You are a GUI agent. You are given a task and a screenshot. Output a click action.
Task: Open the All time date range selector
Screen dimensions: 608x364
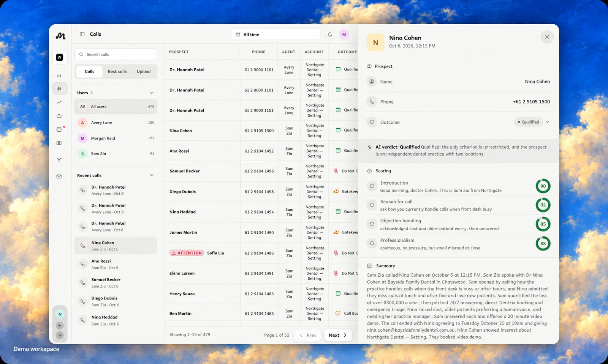tap(276, 35)
